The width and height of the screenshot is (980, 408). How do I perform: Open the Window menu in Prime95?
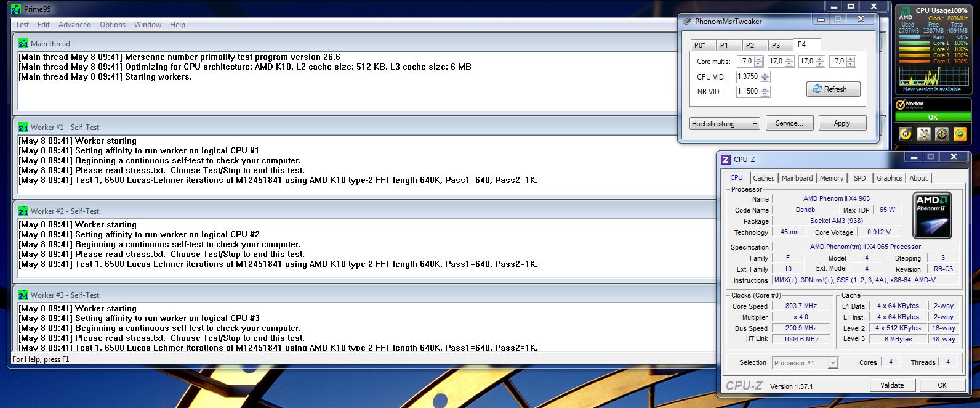tap(148, 25)
